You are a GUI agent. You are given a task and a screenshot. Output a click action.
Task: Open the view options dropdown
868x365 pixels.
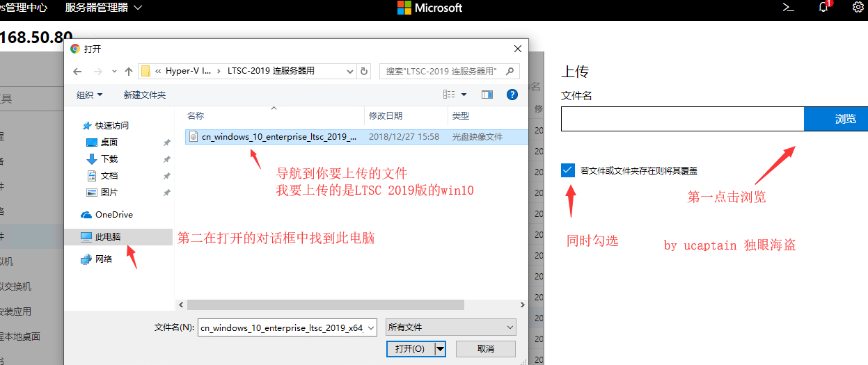464,95
